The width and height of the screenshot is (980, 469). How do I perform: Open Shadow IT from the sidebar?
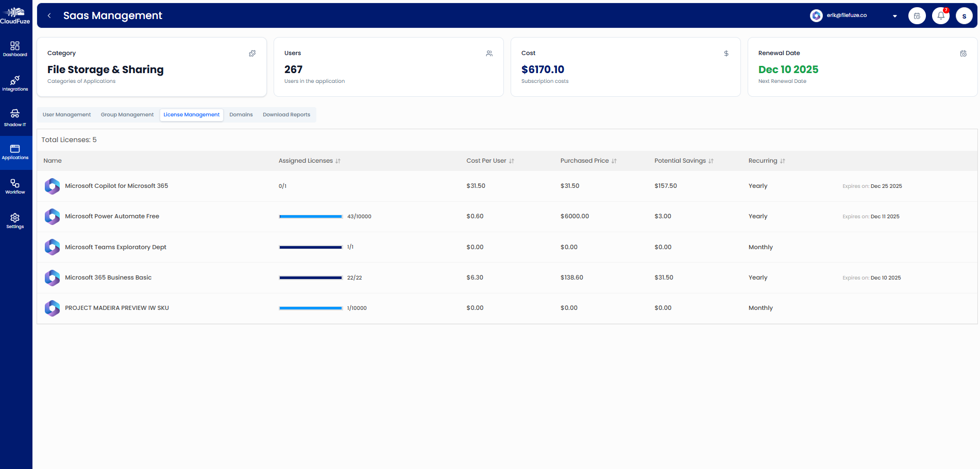15,117
